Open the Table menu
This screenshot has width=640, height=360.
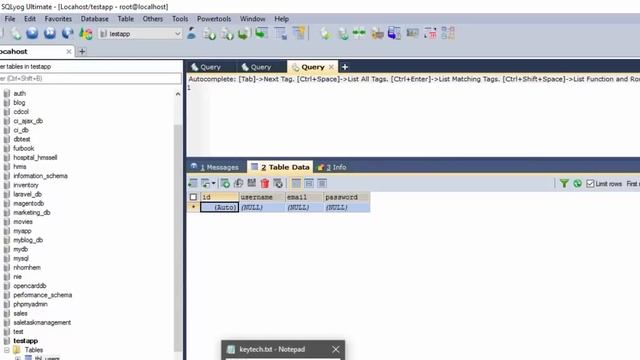point(126,19)
